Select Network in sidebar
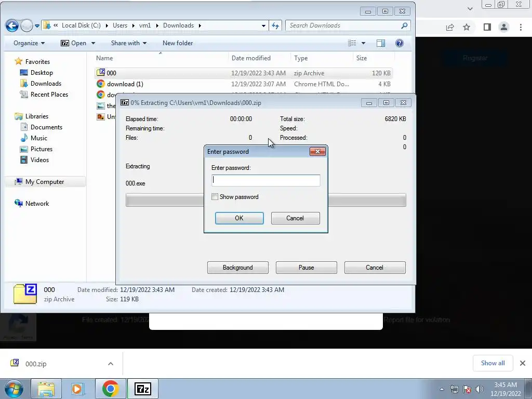 (32, 203)
